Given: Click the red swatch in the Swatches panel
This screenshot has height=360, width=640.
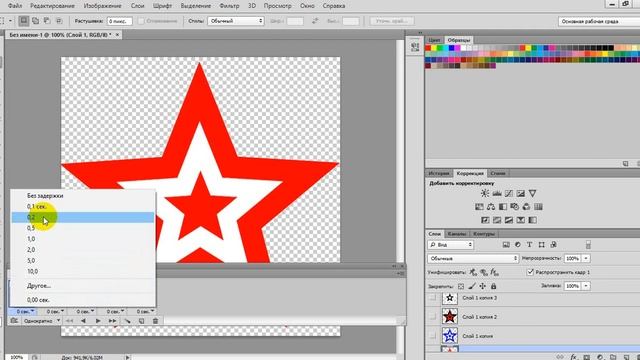Looking at the screenshot, I should click(x=428, y=48).
